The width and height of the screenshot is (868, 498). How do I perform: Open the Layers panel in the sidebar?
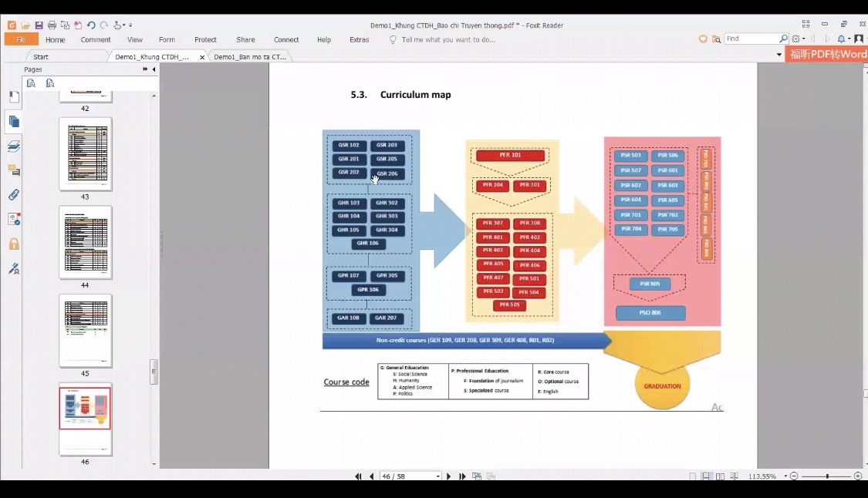pyautogui.click(x=14, y=146)
